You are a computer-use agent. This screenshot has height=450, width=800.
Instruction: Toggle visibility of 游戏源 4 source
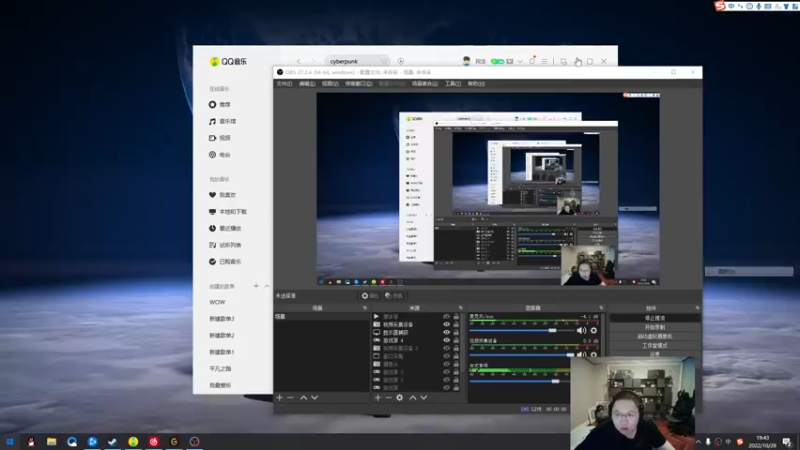point(446,340)
